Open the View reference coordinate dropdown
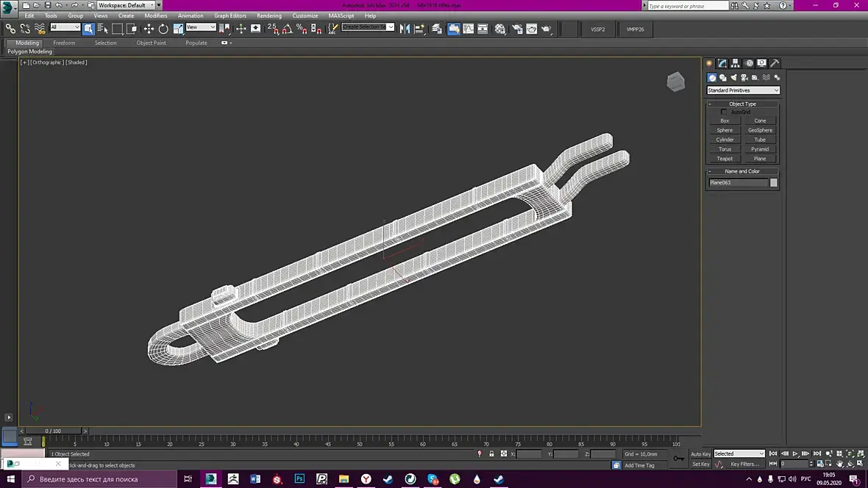 pos(200,27)
